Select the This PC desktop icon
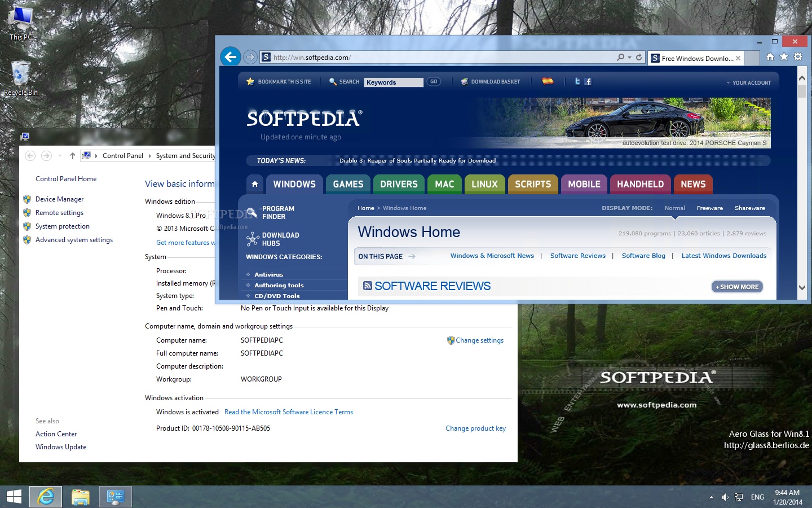812x508 pixels. 21,23
